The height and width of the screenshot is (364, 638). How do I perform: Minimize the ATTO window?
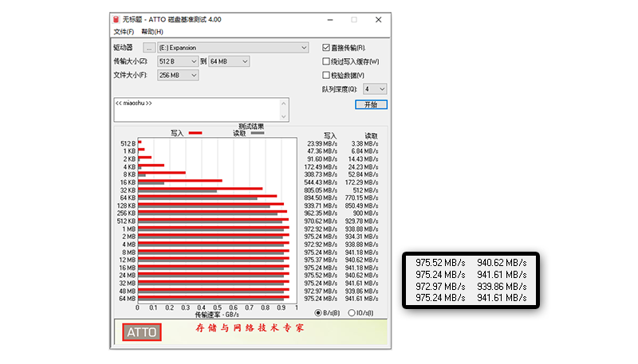pos(330,19)
